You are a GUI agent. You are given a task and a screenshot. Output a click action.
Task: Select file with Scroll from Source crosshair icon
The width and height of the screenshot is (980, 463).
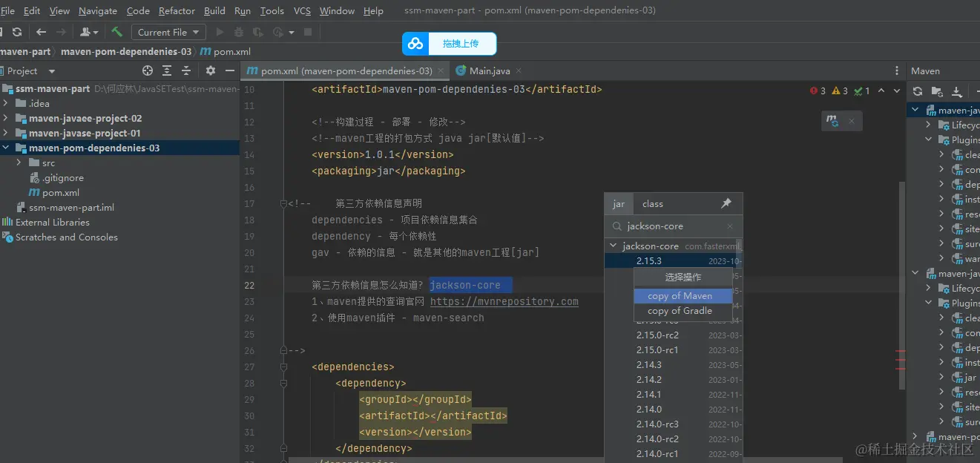(x=147, y=70)
